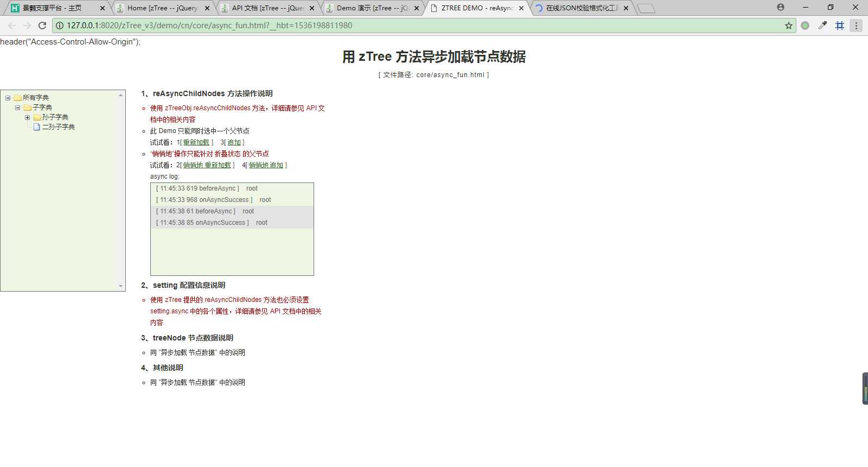
Task: Click the browser back arrow
Action: click(x=12, y=26)
